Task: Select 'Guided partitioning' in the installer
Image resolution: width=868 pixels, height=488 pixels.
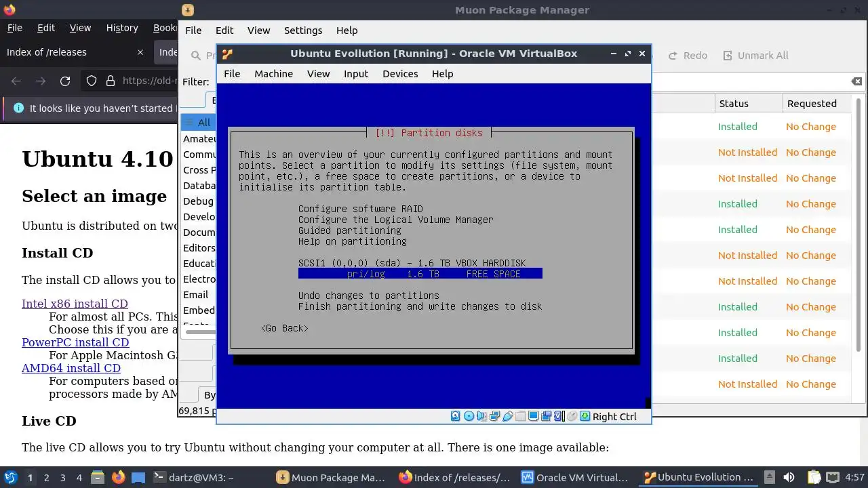Action: click(x=350, y=230)
